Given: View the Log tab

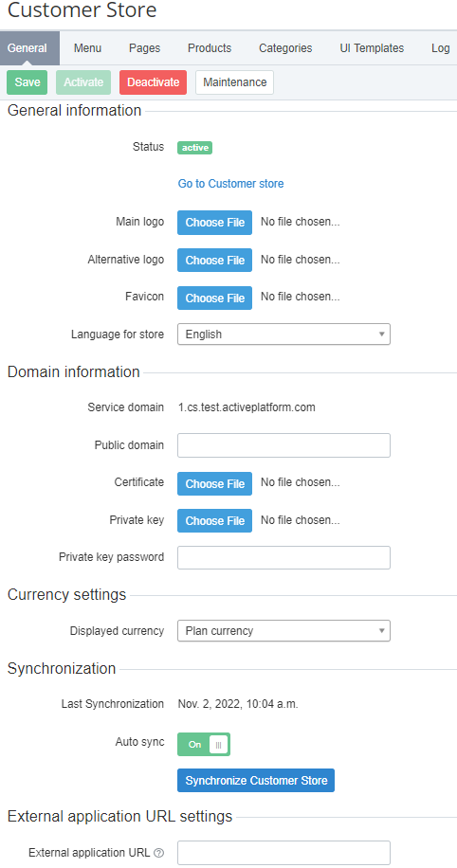Looking at the screenshot, I should (x=440, y=48).
